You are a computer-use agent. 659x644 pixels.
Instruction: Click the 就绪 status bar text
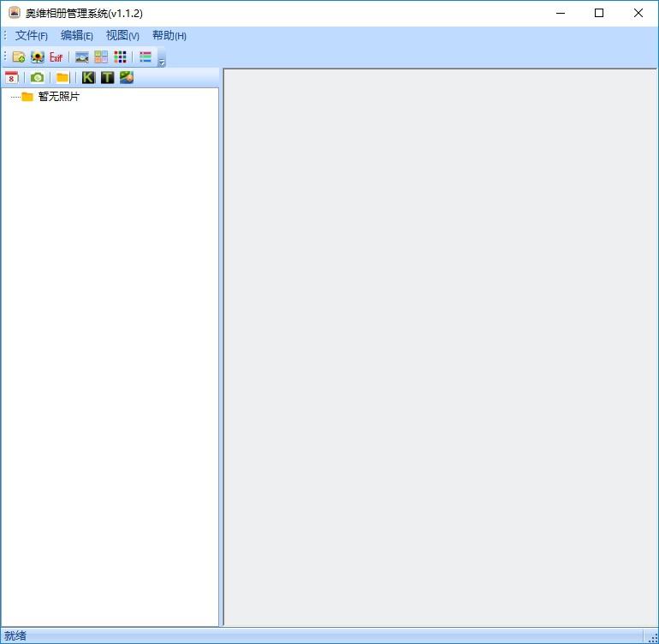point(15,635)
